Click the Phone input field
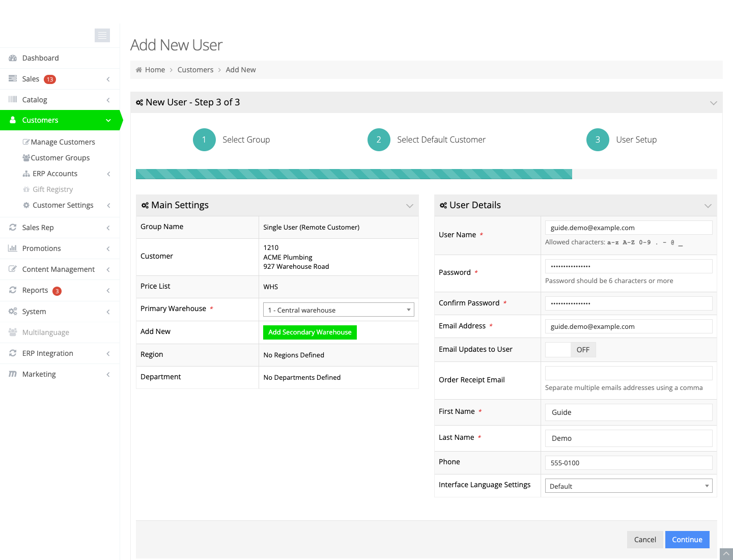Viewport: 733px width, 560px height. (629, 463)
